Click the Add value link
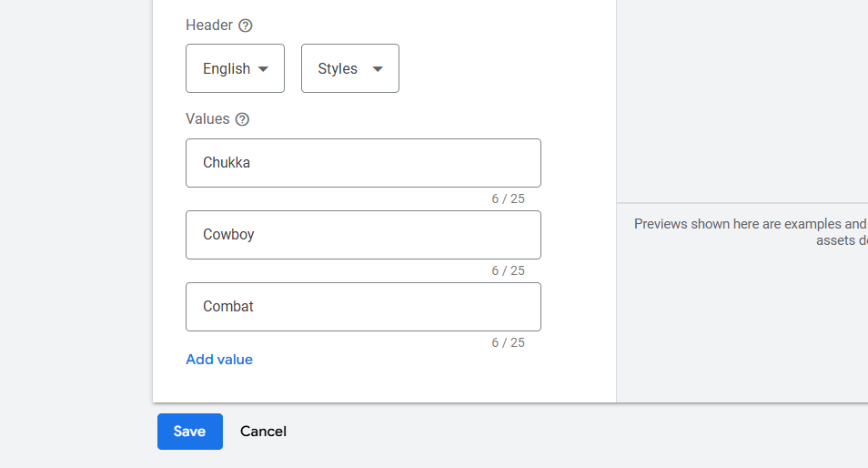 219,360
